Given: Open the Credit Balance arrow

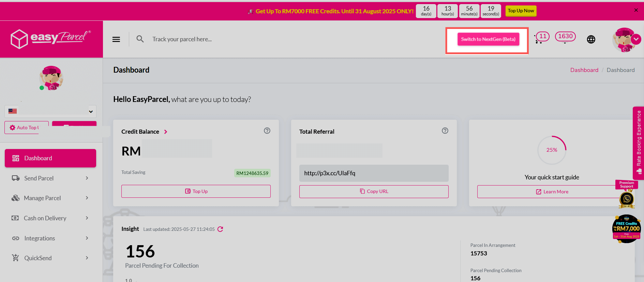Looking at the screenshot, I should point(166,132).
